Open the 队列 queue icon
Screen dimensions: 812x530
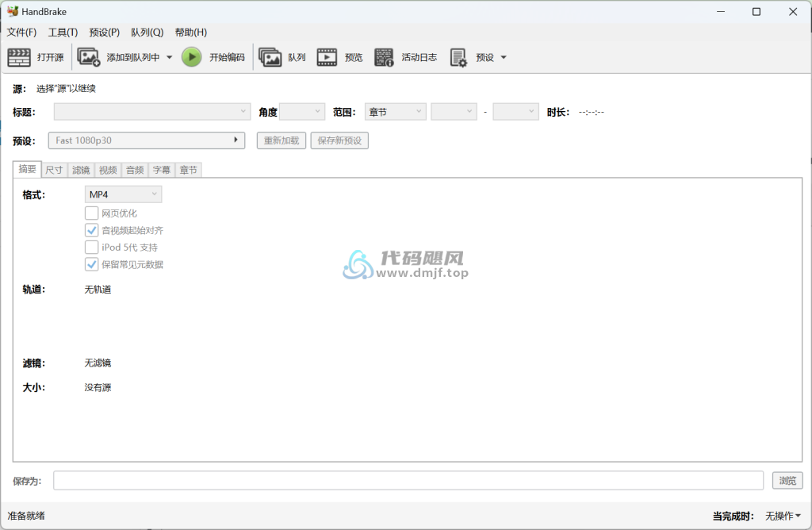coord(270,57)
